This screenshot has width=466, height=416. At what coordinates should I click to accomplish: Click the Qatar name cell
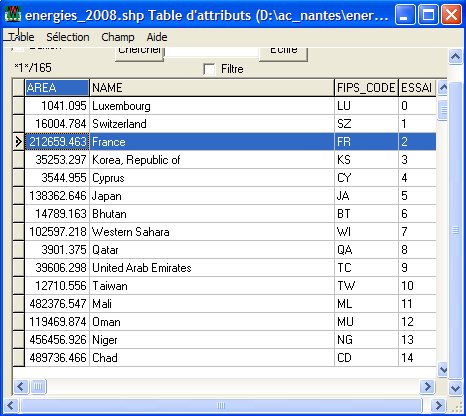pyautogui.click(x=212, y=250)
